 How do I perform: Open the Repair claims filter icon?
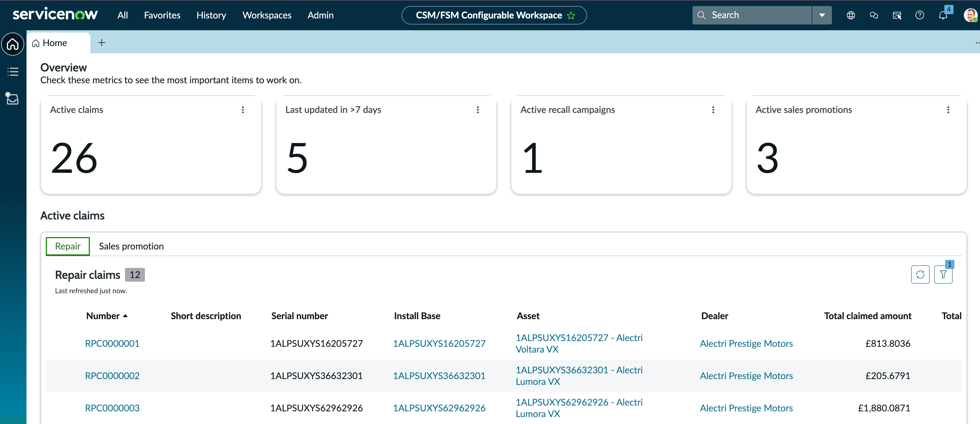tap(943, 275)
